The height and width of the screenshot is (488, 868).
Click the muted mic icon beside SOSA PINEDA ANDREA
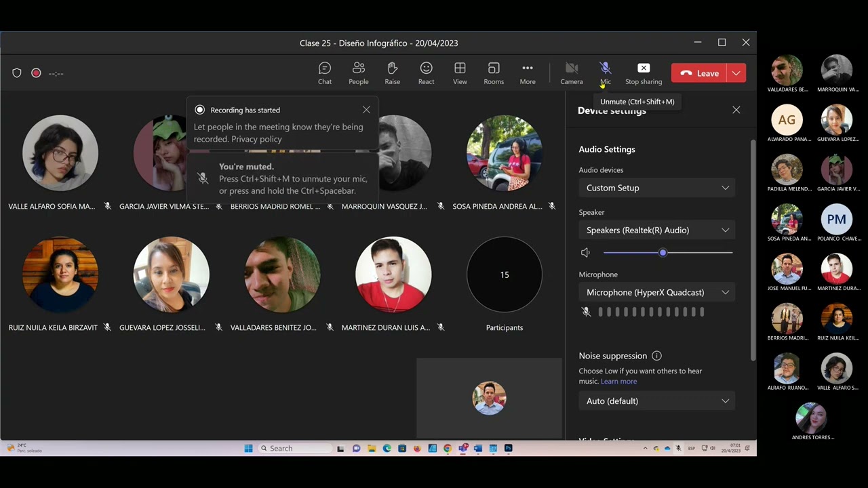[552, 206]
